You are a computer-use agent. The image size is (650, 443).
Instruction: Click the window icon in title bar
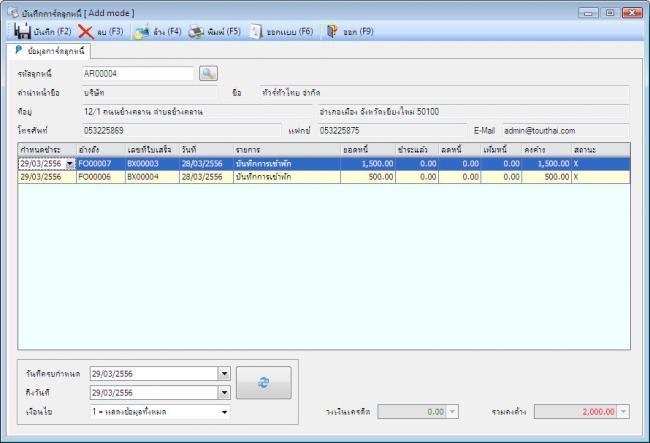click(x=14, y=13)
